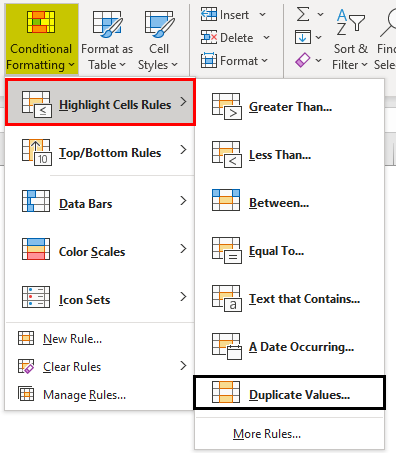Click the Find & Select magnifier icon

388,22
